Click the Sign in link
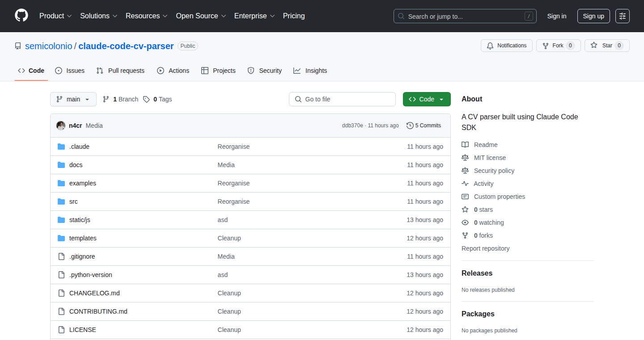This screenshot has width=644, height=340. pos(557,16)
